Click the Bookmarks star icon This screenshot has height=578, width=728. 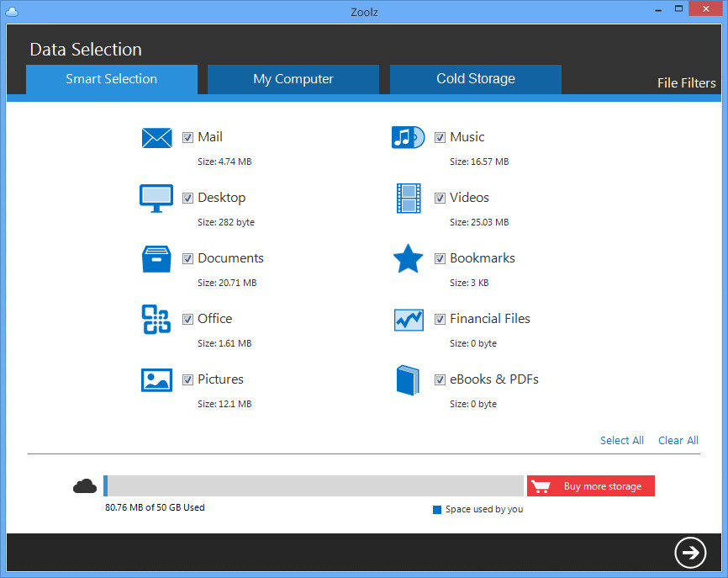(x=408, y=258)
